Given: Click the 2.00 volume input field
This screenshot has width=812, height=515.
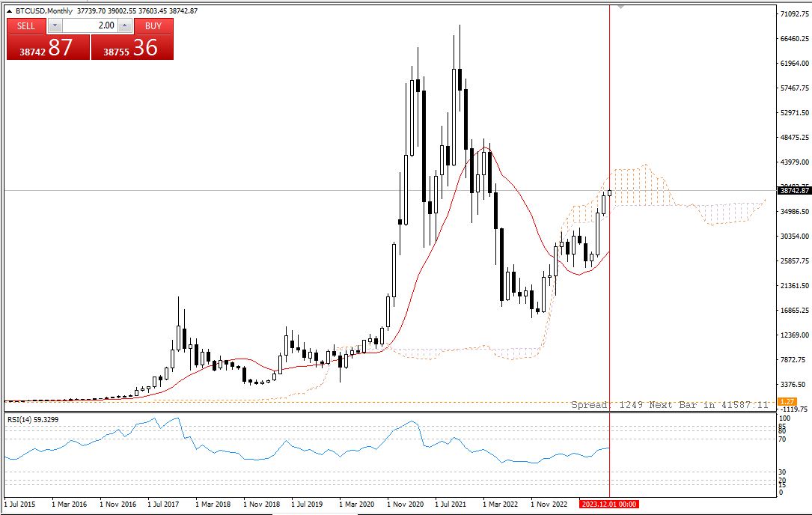Looking at the screenshot, I should pyautogui.click(x=90, y=25).
